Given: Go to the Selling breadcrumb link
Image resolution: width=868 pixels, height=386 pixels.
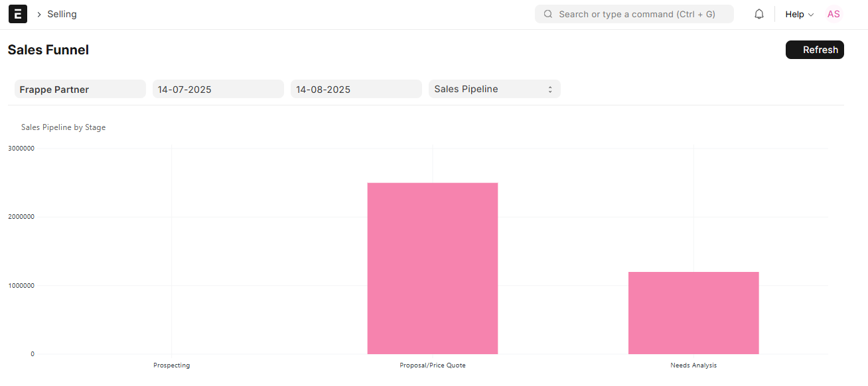Looking at the screenshot, I should coord(62,14).
